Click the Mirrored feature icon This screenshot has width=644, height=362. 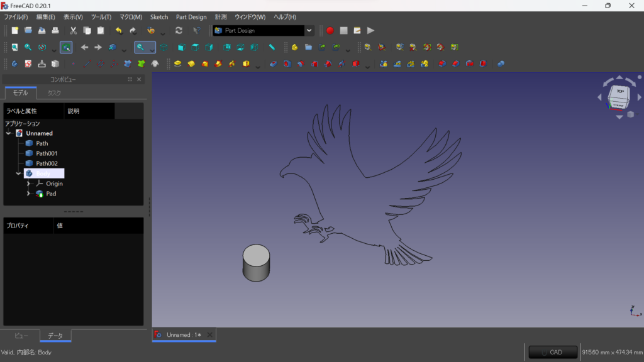click(x=383, y=64)
